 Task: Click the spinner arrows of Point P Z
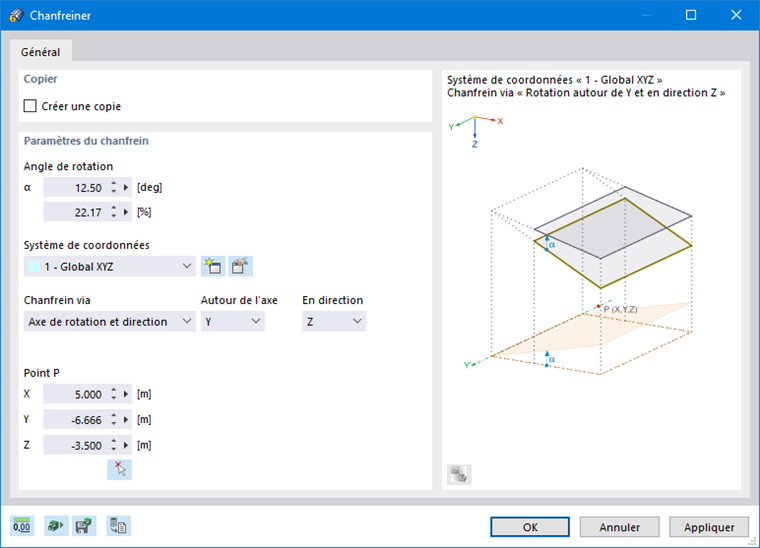[x=114, y=445]
